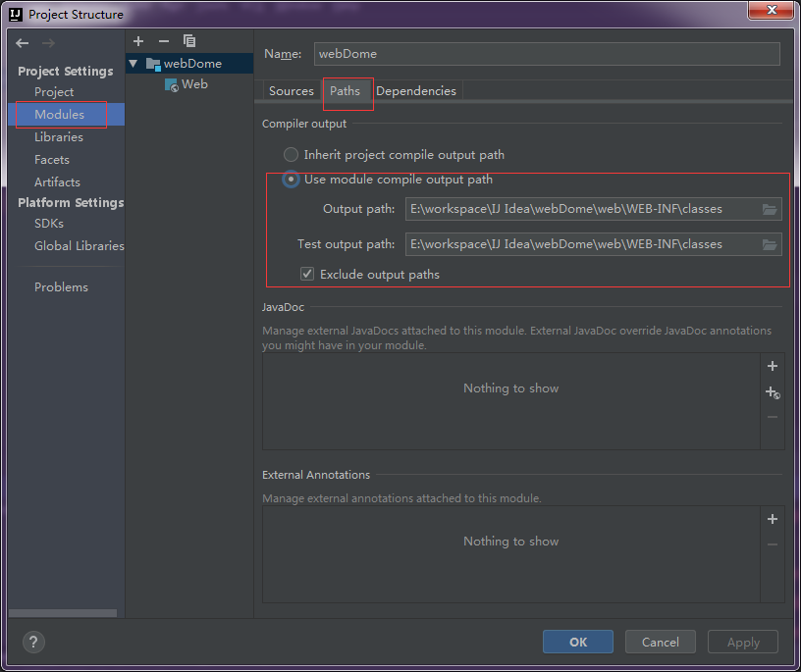The width and height of the screenshot is (801, 672).
Task: Click the Add module plus icon
Action: (x=137, y=41)
